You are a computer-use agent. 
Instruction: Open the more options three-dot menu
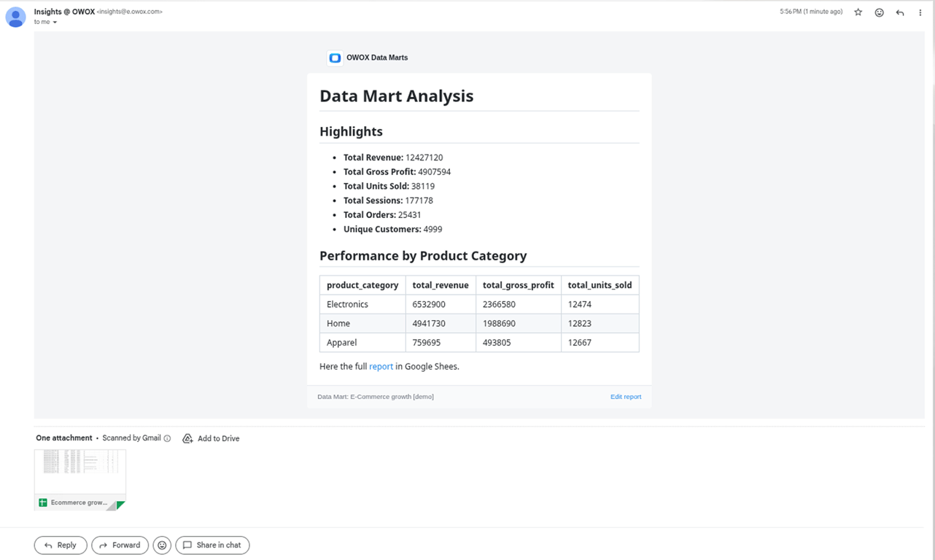click(920, 12)
